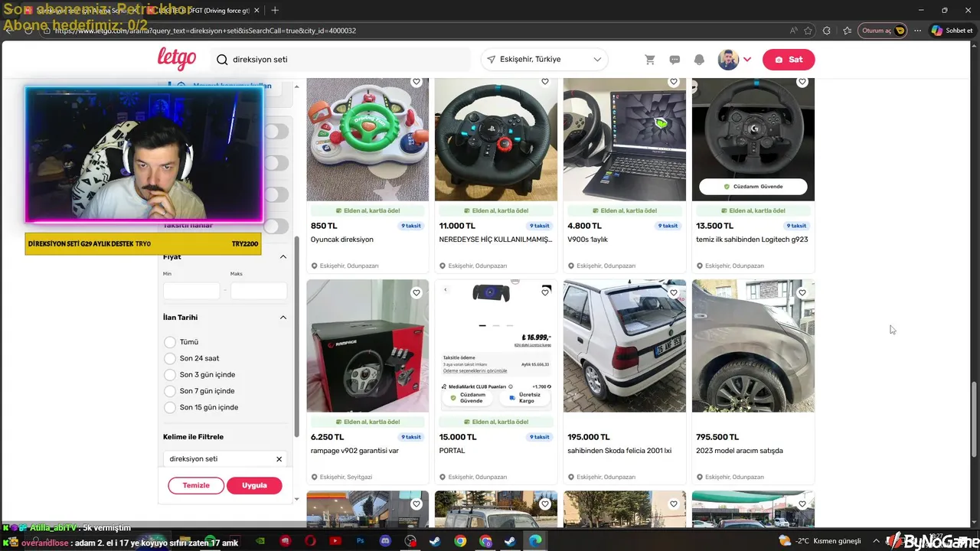Click the 795.500 TL price text

(x=717, y=437)
